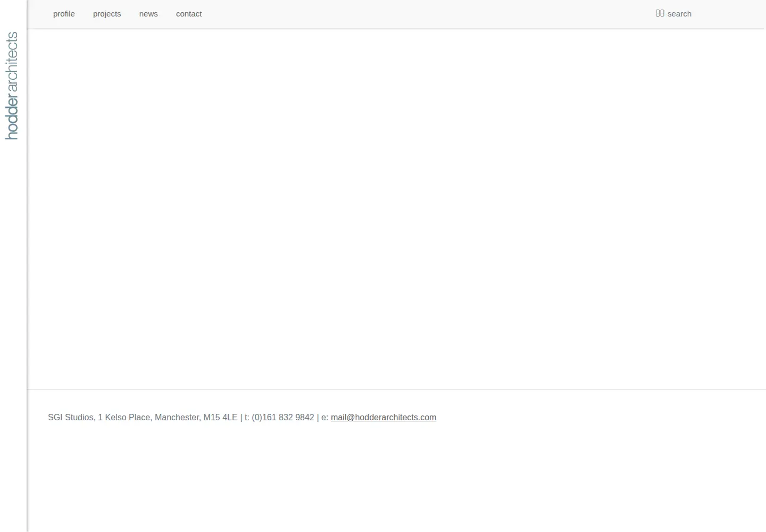This screenshot has width=766, height=532.
Task: Open the news section
Action: click(x=148, y=14)
